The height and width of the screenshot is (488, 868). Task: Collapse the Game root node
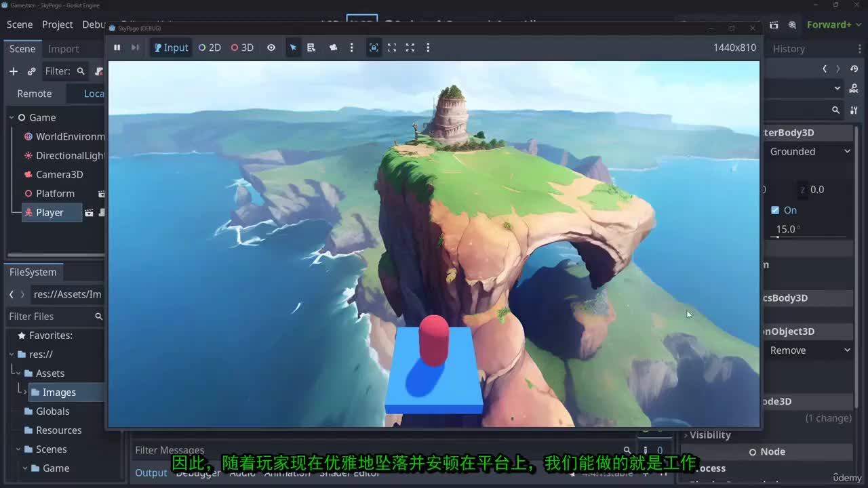[12, 117]
